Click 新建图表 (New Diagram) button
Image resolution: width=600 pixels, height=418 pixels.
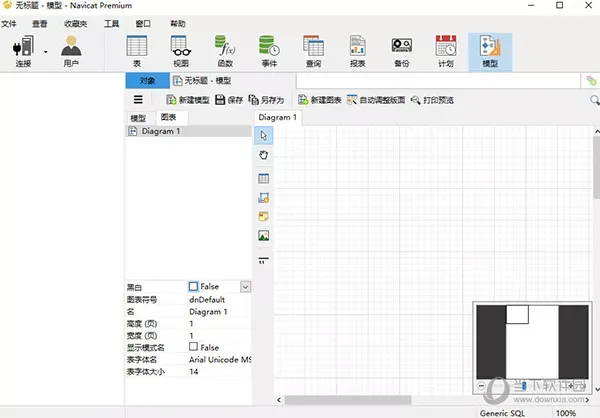320,100
